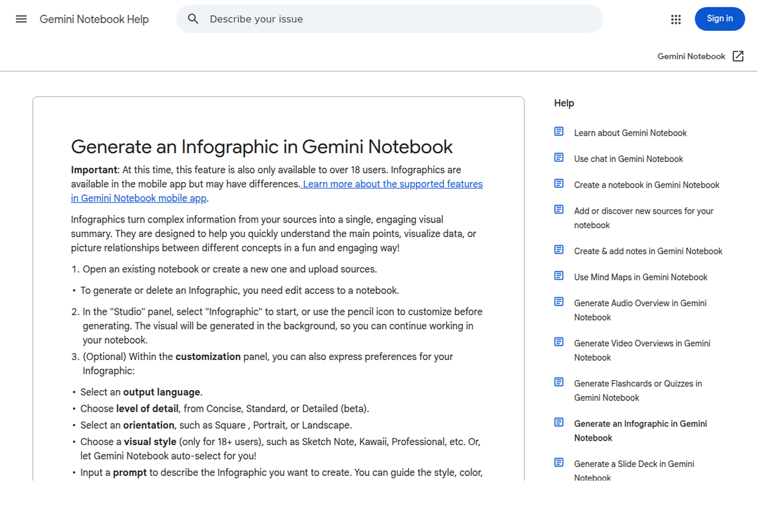Click bold word prompt in last bullet
Image resolution: width=757 pixels, height=532 pixels.
tap(130, 472)
